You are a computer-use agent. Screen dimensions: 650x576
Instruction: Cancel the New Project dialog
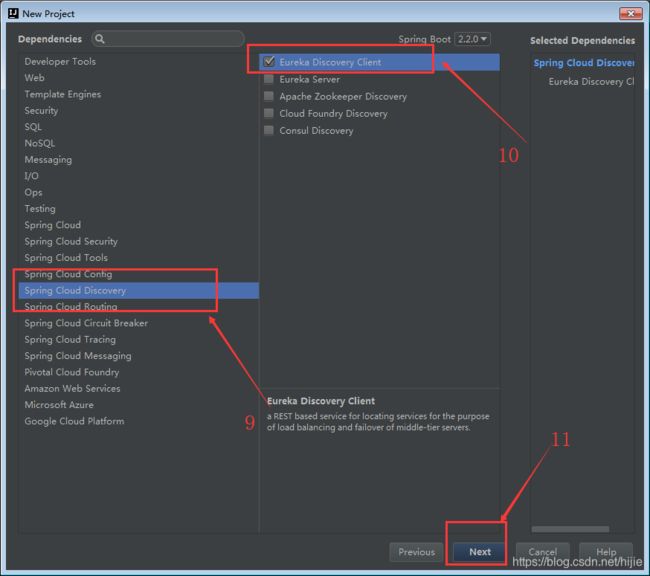coord(543,552)
